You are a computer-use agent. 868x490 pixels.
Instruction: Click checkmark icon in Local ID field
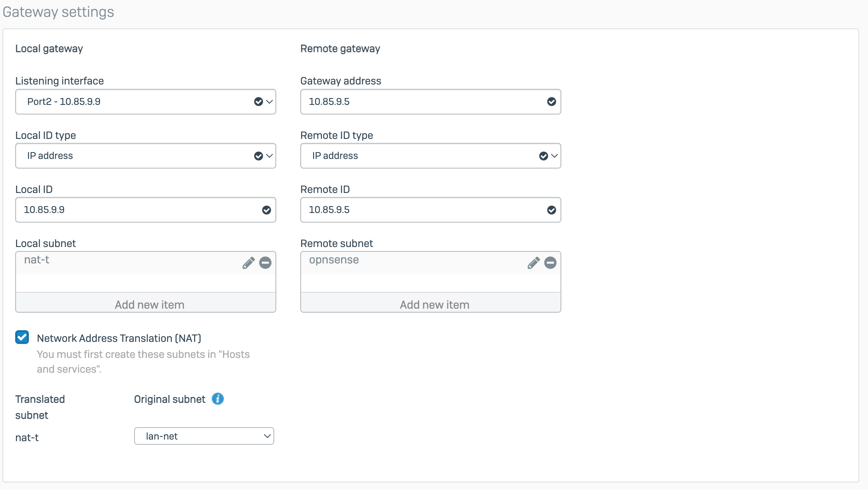(x=266, y=210)
